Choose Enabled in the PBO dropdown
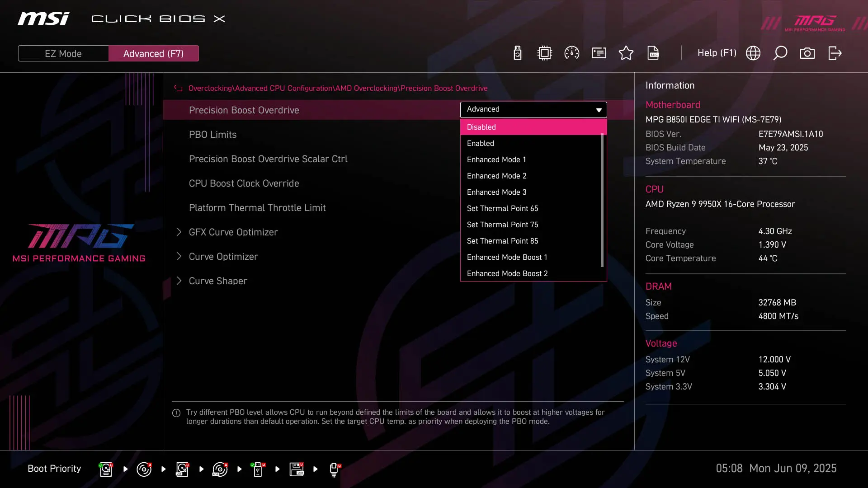The height and width of the screenshot is (488, 868). click(531, 143)
